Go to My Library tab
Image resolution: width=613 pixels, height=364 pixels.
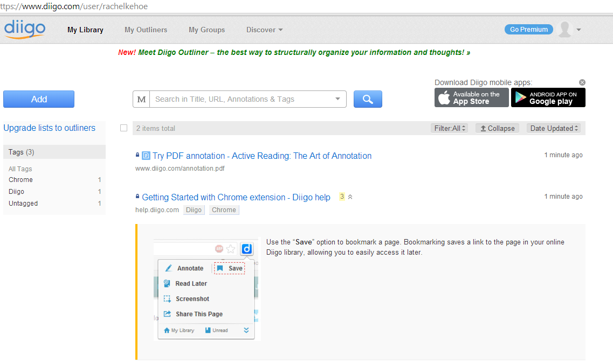coord(85,30)
